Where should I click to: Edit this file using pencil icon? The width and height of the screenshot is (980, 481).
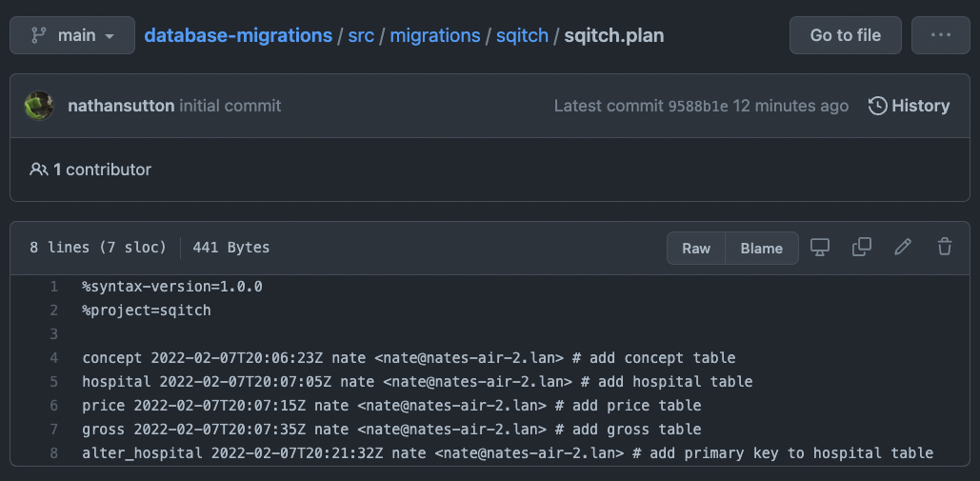click(903, 248)
